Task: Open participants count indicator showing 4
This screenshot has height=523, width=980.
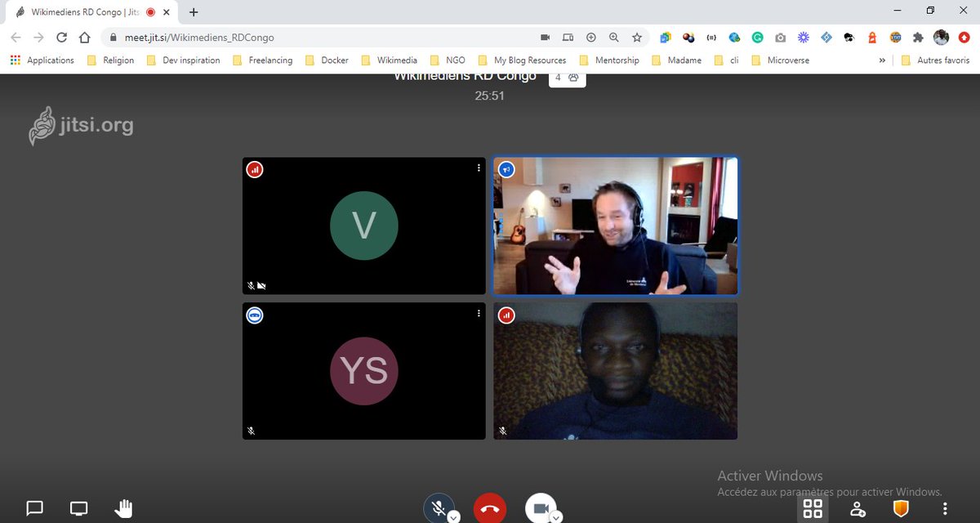Action: click(x=567, y=78)
